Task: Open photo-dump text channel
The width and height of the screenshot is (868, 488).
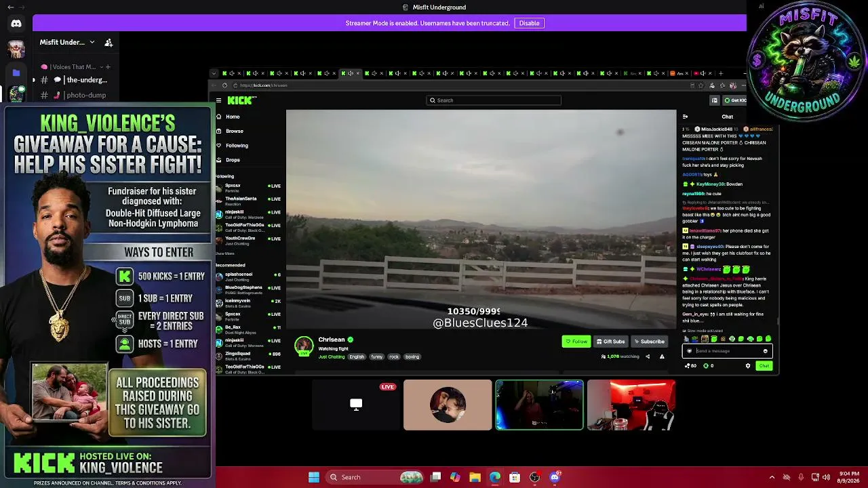Action: click(x=75, y=96)
